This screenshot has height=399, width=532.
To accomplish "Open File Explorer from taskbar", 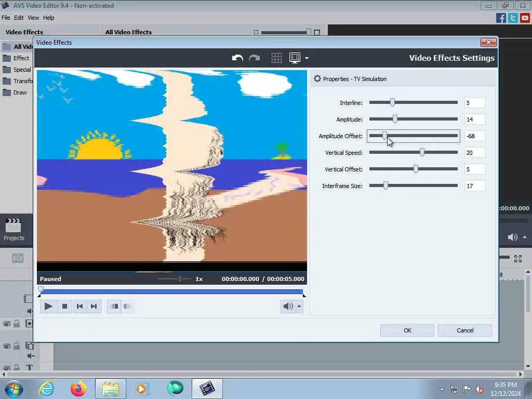I will pos(110,389).
